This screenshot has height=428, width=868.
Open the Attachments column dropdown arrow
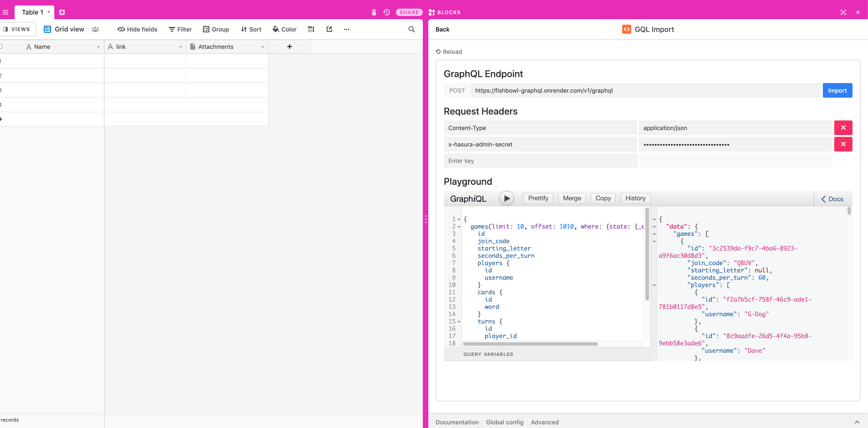click(x=262, y=47)
